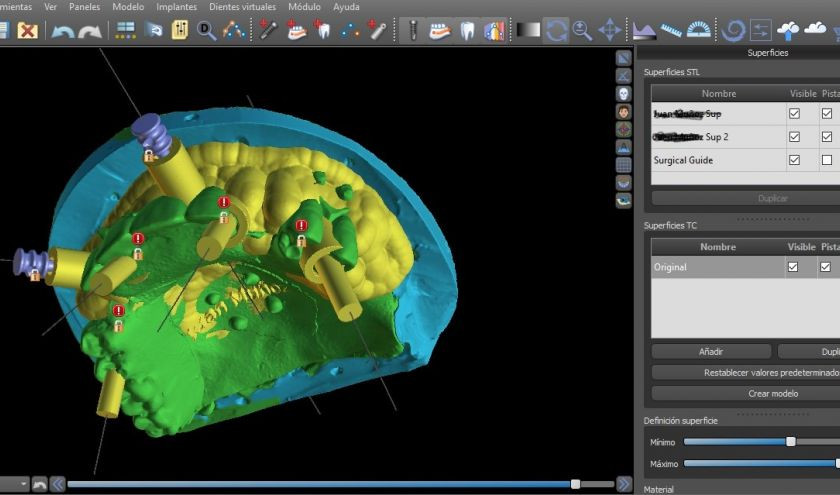840x495 pixels.
Task: Toggle Visible checkbox for Original surface
Action: tap(793, 267)
